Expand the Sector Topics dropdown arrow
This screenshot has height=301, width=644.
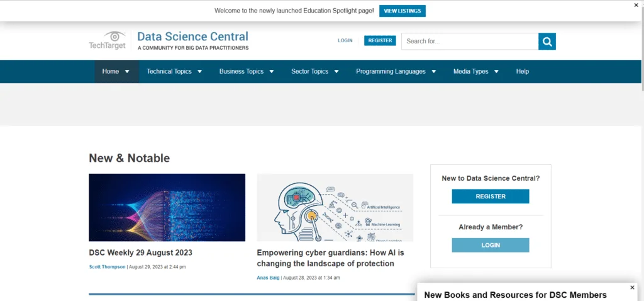coord(336,72)
